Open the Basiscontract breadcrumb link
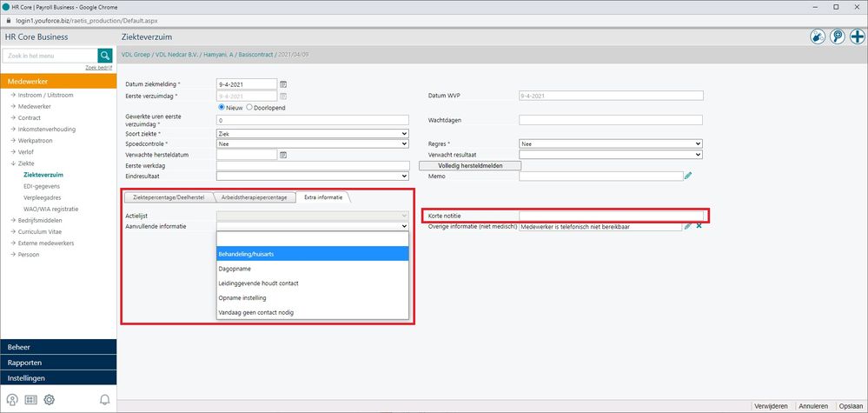Viewport: 868px width, 413px height. pyautogui.click(x=255, y=55)
